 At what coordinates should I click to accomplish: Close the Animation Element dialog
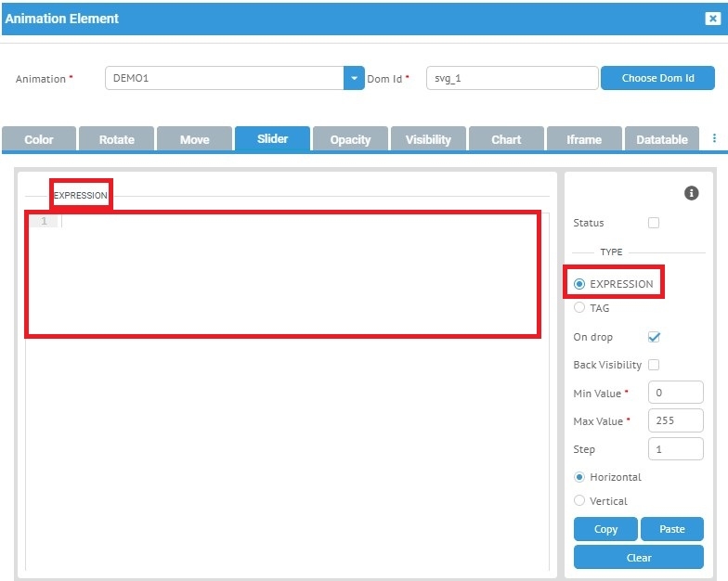tap(712, 19)
